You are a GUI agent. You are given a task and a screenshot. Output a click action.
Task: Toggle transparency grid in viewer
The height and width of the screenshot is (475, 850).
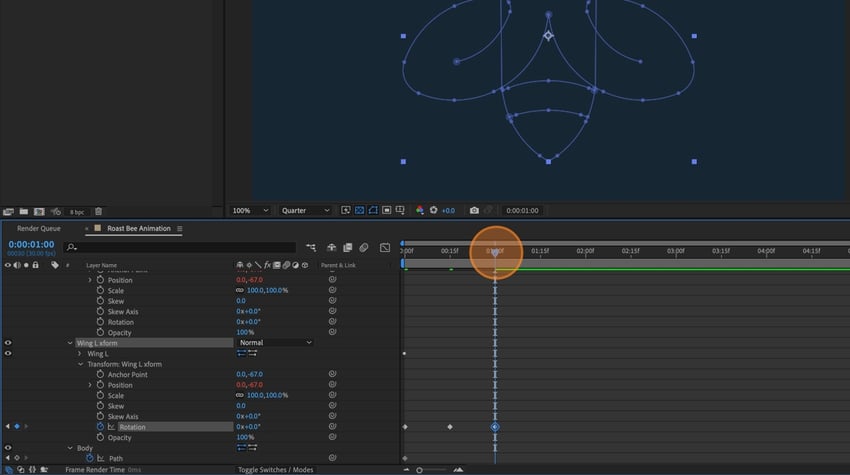point(359,210)
